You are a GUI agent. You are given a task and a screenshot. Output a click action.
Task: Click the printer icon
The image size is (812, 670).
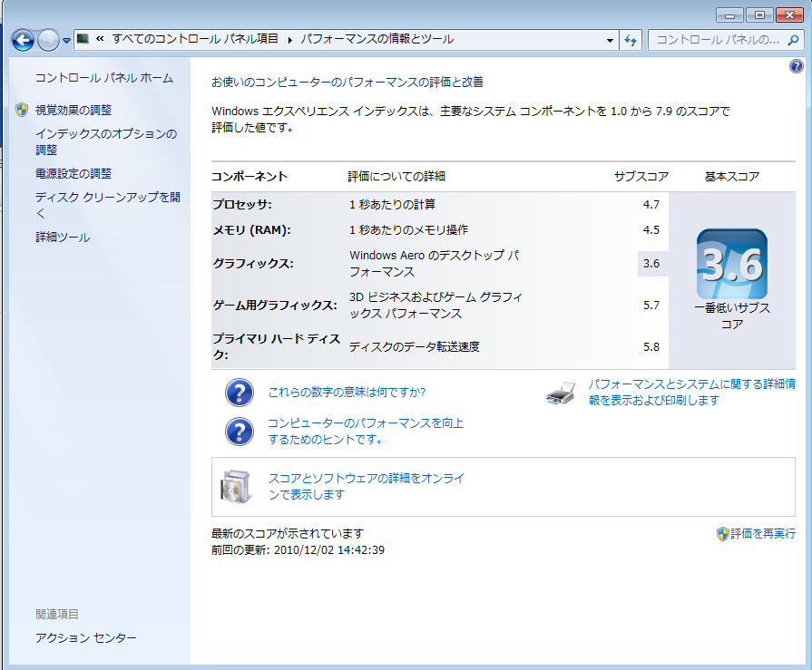pyautogui.click(x=562, y=393)
